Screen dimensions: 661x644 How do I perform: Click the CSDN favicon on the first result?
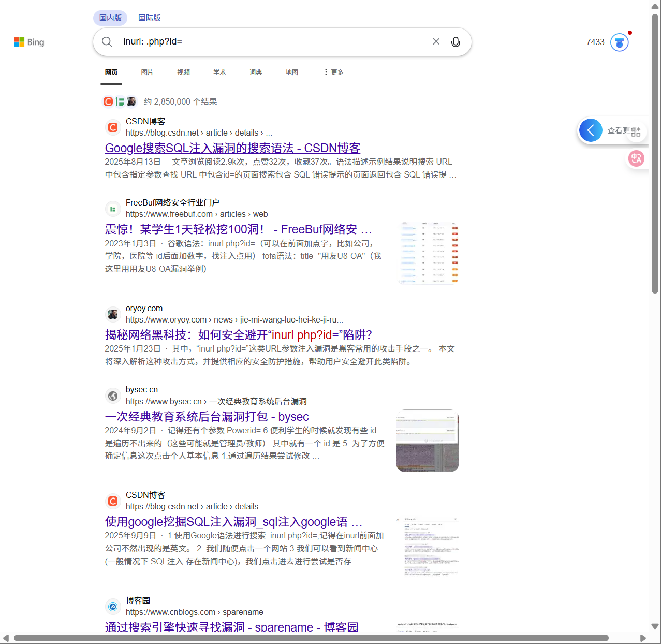pos(113,127)
